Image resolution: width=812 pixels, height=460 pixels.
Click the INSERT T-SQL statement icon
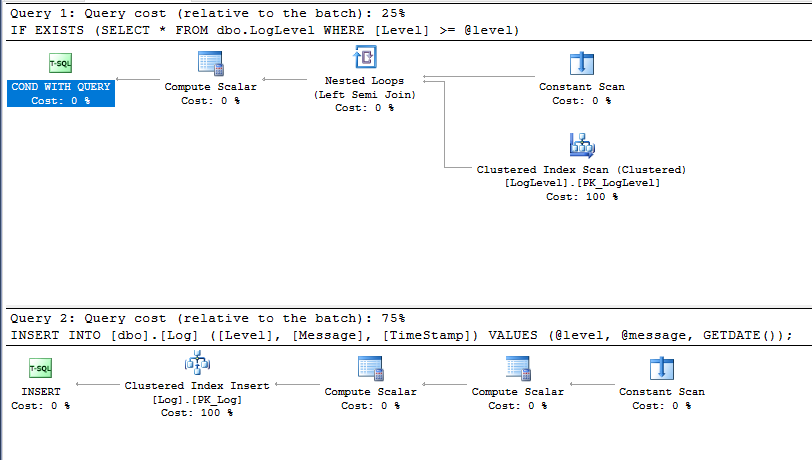click(41, 369)
